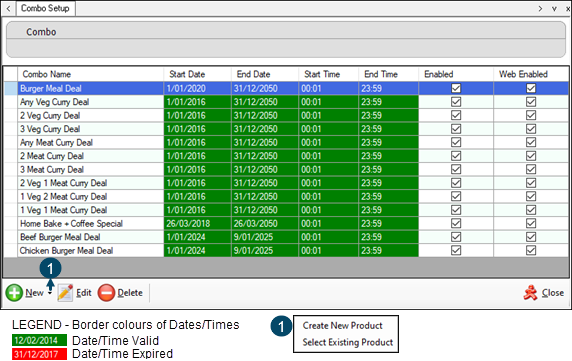The width and height of the screenshot is (572, 361).
Task: Toggle Enabled for 1 Veg 1 Meat Curry Deal
Action: pyautogui.click(x=456, y=210)
